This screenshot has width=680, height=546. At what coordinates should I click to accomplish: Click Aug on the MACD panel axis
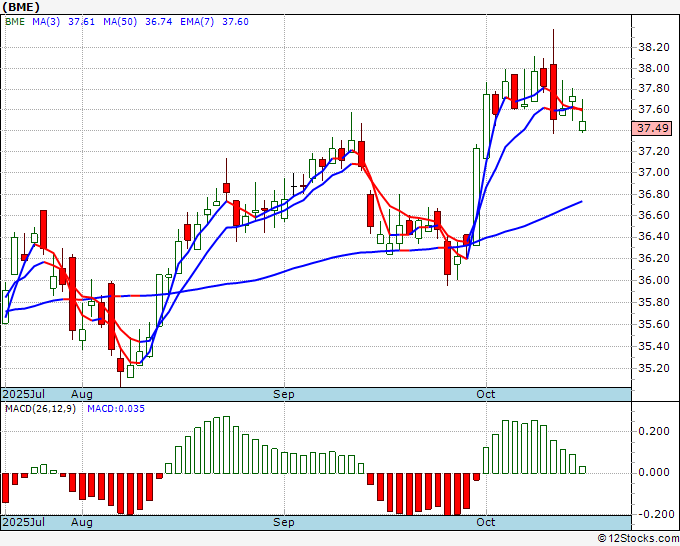tap(82, 522)
